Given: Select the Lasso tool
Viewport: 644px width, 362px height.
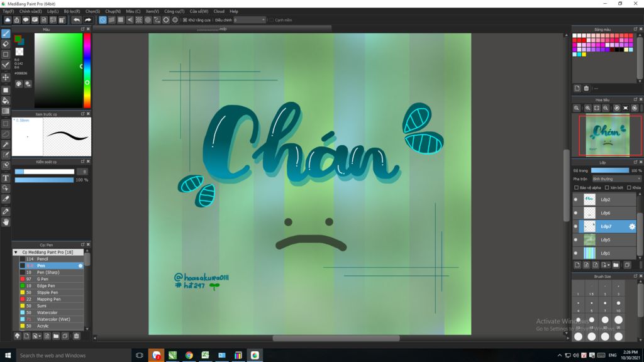Looking at the screenshot, I should click(x=6, y=134).
